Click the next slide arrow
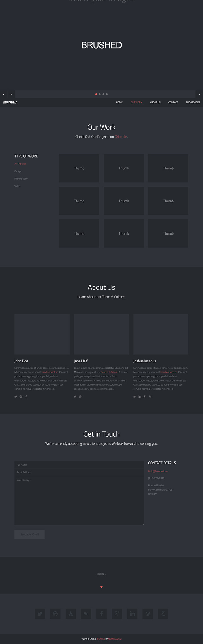The width and height of the screenshot is (203, 644). coord(11,94)
